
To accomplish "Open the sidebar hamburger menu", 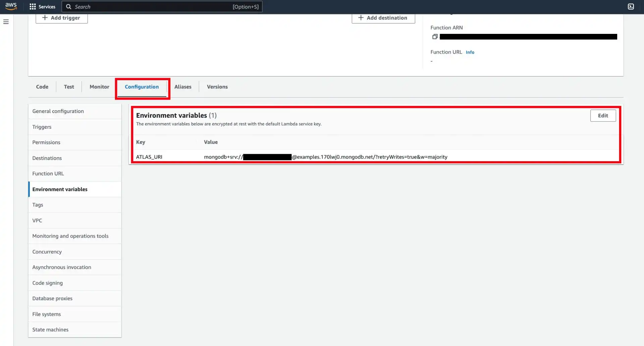I will (x=6, y=21).
